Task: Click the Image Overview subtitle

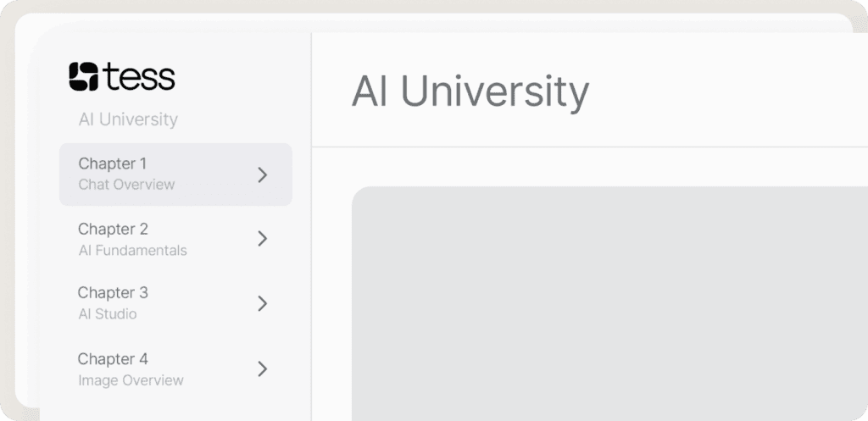Action: click(x=131, y=380)
